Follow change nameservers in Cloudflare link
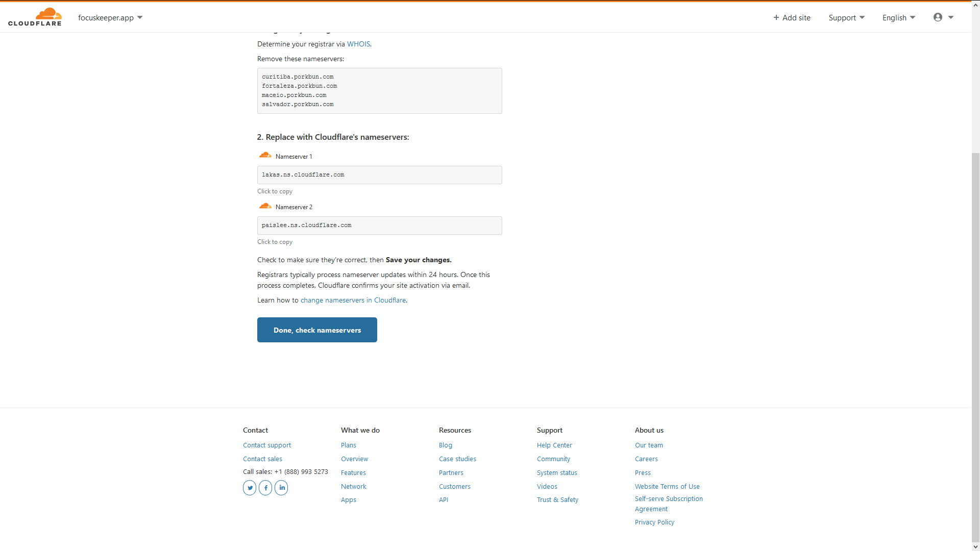The image size is (980, 551). [x=353, y=300]
